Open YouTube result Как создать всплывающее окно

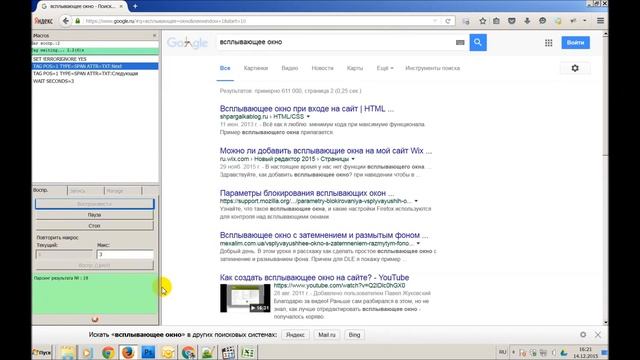click(x=314, y=277)
